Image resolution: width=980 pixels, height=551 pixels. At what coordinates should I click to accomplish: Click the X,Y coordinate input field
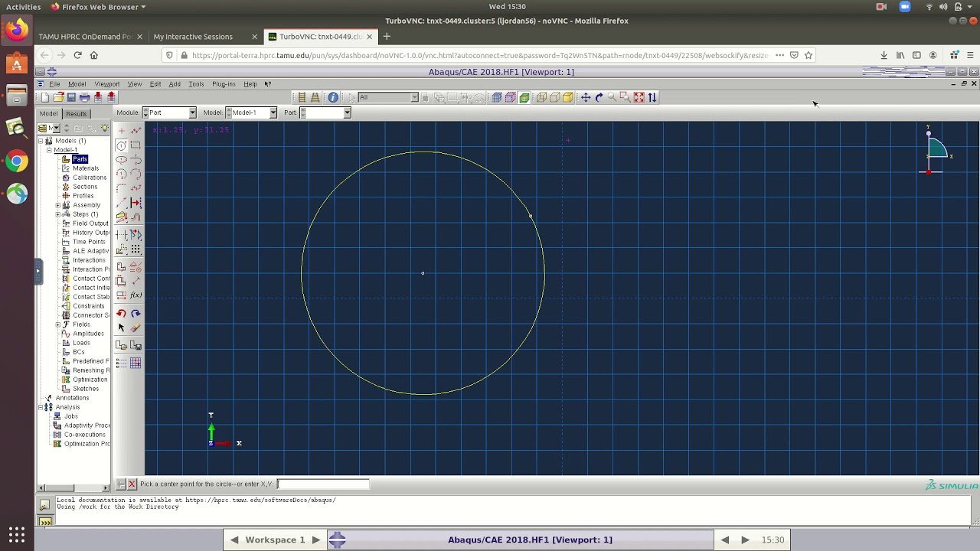coord(322,484)
